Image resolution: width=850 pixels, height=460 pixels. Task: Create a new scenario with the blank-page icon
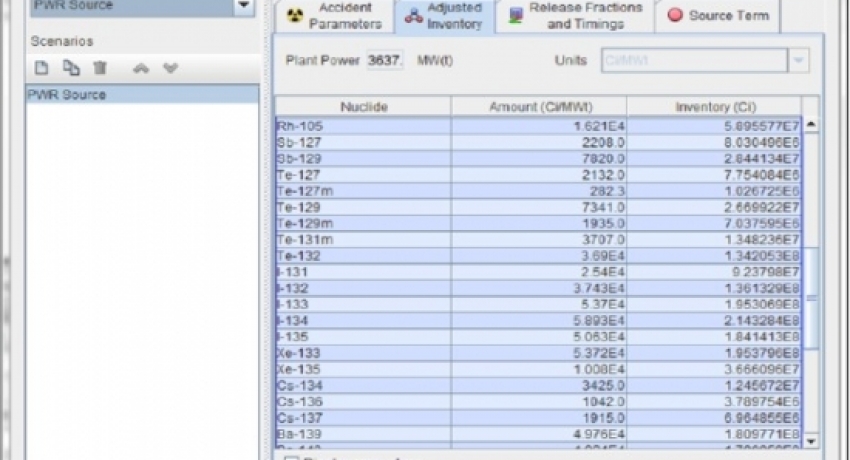(x=41, y=68)
